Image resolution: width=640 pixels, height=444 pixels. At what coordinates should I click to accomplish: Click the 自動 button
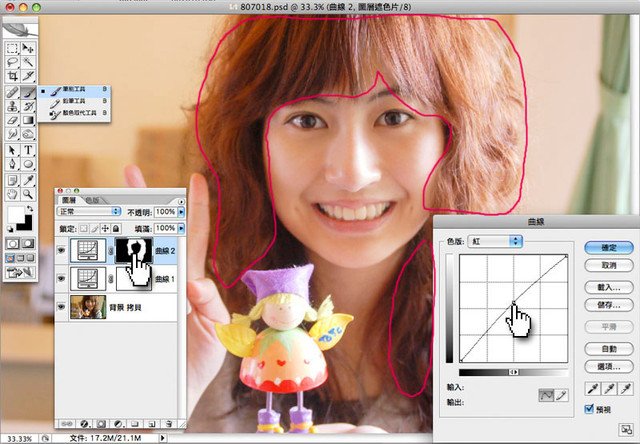tap(609, 349)
